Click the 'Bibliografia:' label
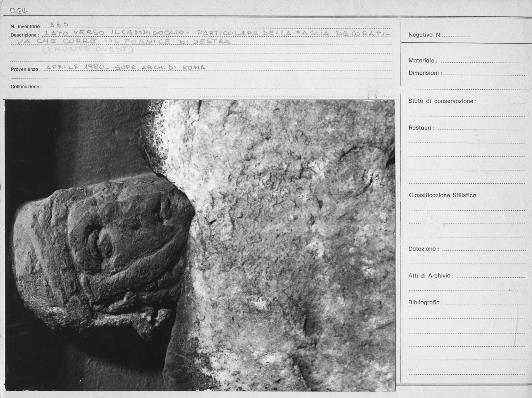The height and width of the screenshot is (398, 532). pos(426,303)
